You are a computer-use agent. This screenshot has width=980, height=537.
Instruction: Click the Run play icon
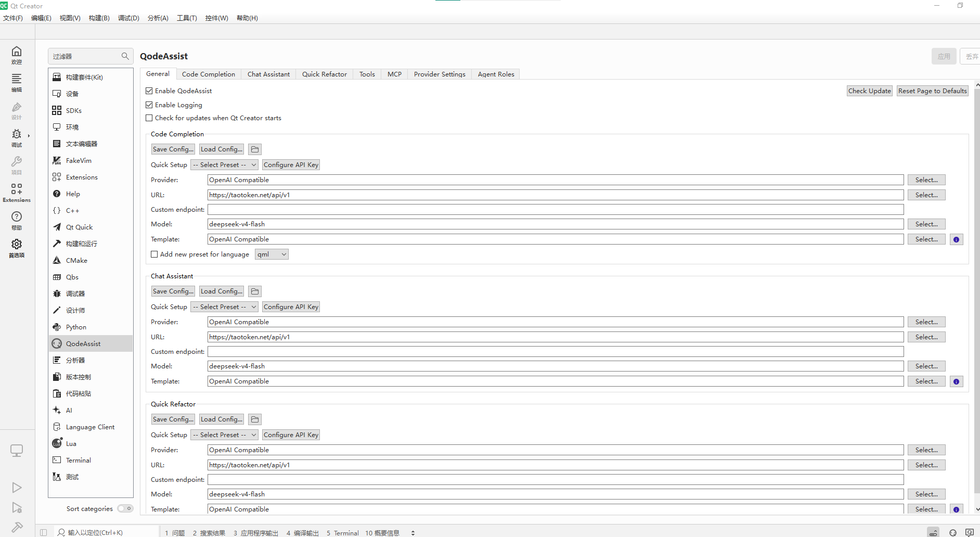(17, 488)
